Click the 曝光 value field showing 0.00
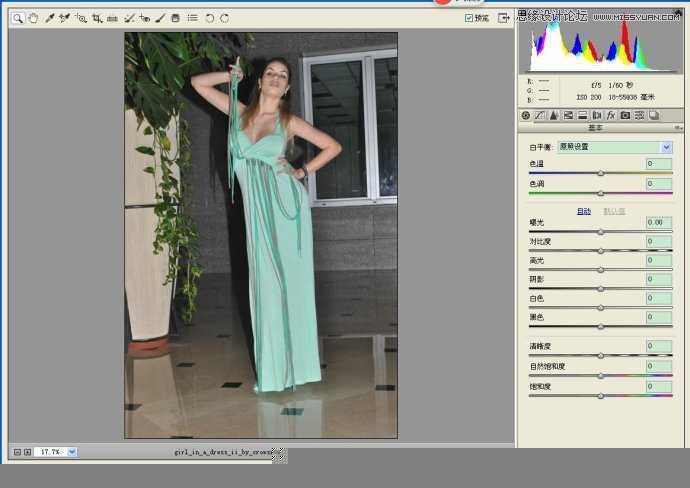Image resolution: width=690 pixels, height=488 pixels. point(659,223)
